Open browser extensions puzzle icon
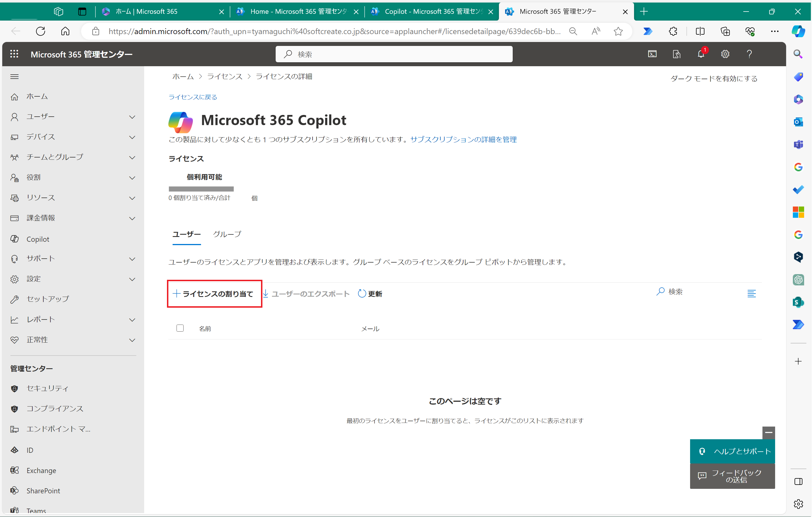This screenshot has width=812, height=517. pos(673,31)
